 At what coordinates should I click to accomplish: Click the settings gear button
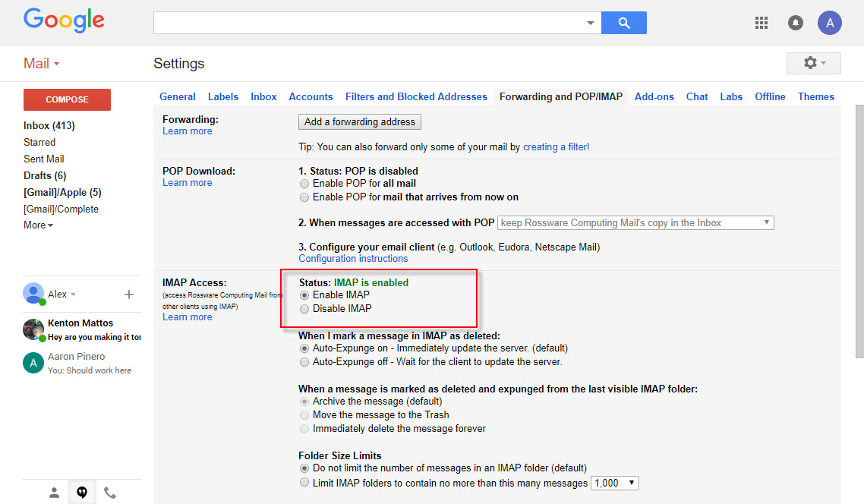coord(813,63)
